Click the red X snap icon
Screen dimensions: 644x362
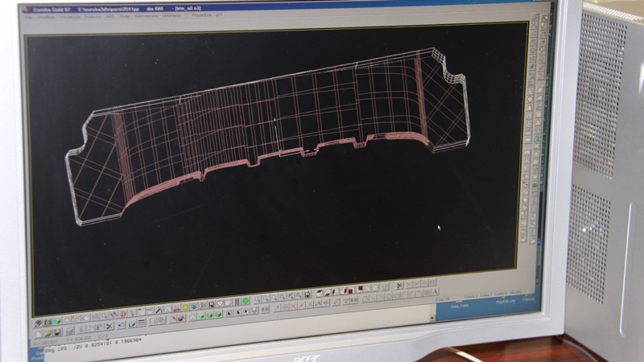click(293, 306)
